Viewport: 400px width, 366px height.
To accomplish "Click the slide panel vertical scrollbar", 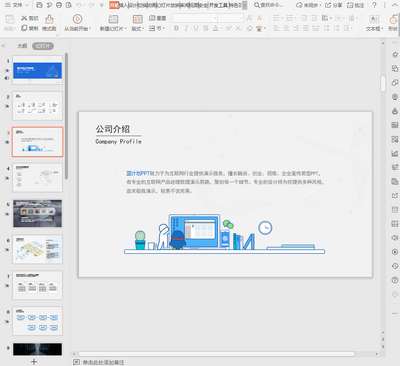I will [x=66, y=116].
